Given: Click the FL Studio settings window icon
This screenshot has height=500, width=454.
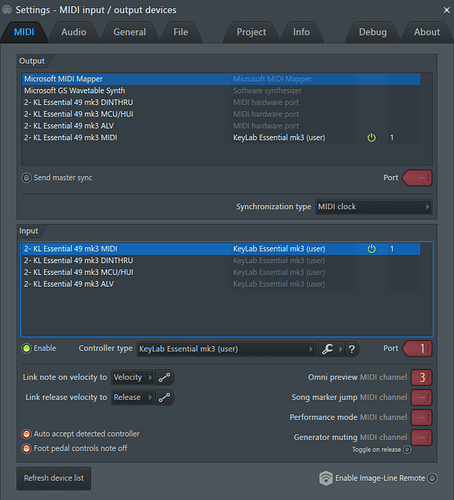Looking at the screenshot, I should click(7, 10).
